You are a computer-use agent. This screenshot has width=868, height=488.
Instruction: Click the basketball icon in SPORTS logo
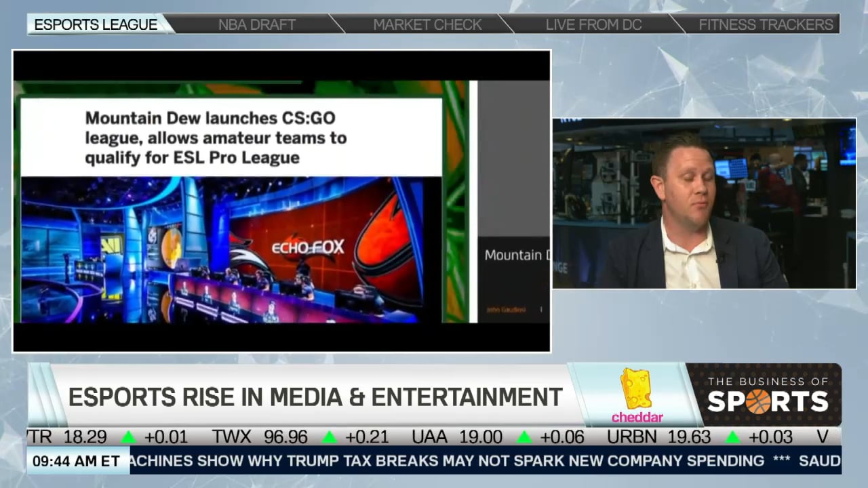(x=758, y=401)
